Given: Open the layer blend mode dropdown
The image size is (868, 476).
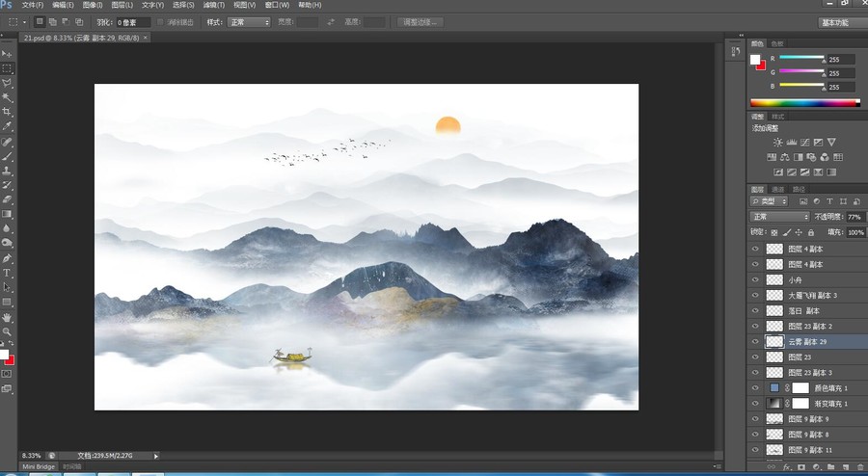Looking at the screenshot, I should (779, 217).
